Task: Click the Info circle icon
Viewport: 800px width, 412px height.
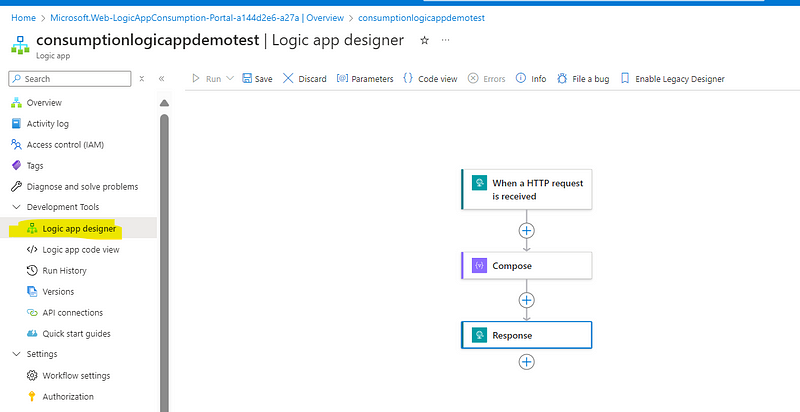Action: pos(520,79)
